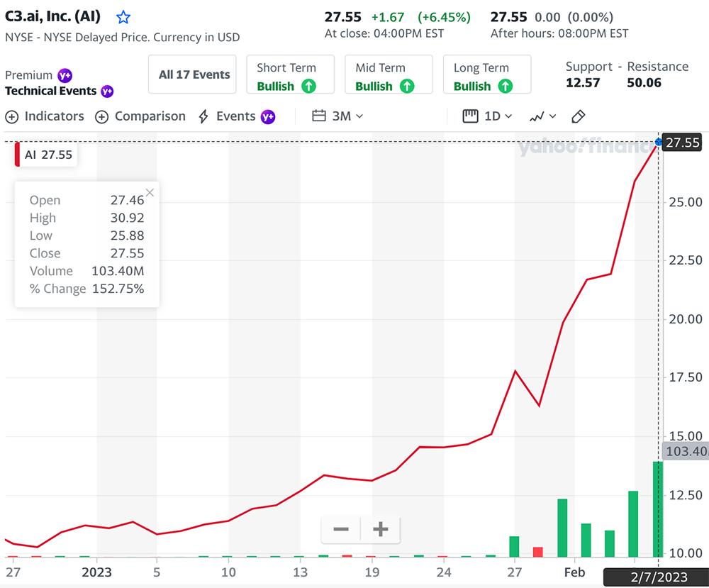Select the pencil draw tool icon

579,117
